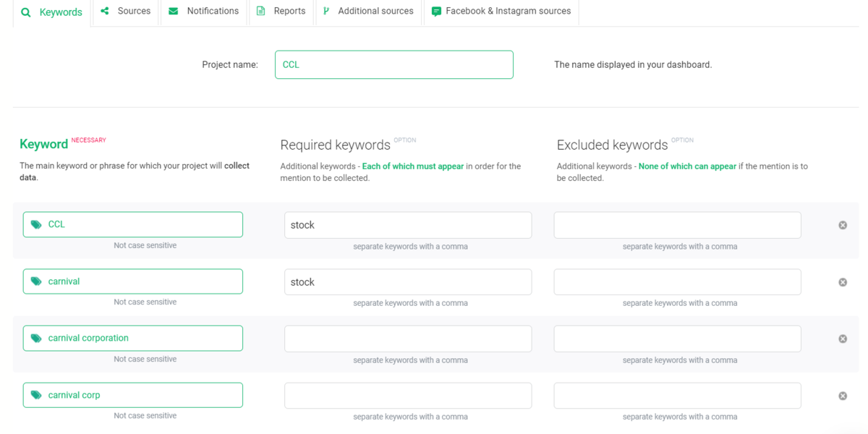Click 'Each of which must appear' text

coord(413,166)
